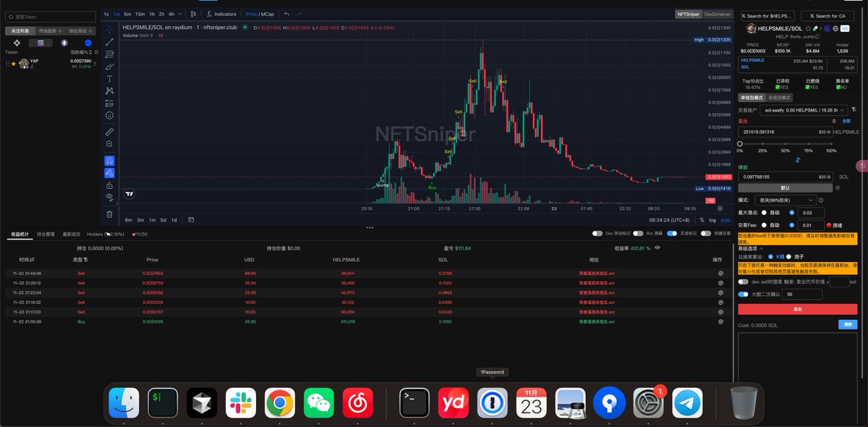Switch to the DexScreener chart tab
Screen dimensions: 868x427
tap(718, 14)
